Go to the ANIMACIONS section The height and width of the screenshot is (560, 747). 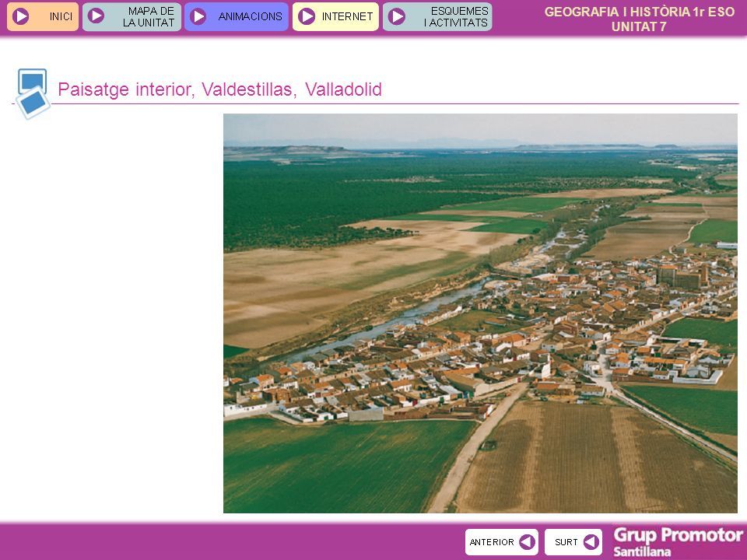(237, 16)
